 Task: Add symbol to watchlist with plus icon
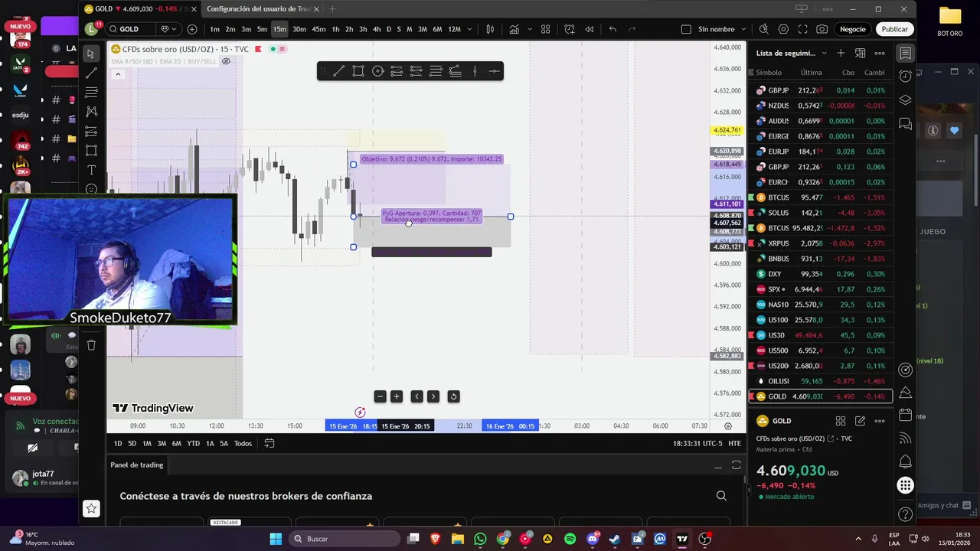coord(841,53)
